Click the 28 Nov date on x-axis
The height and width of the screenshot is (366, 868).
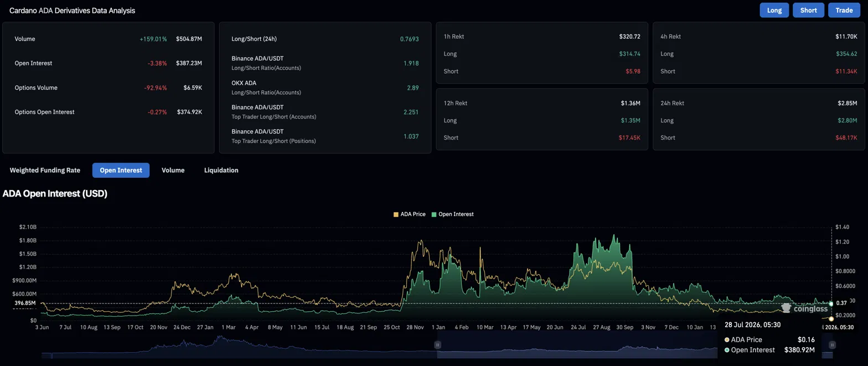(415, 327)
